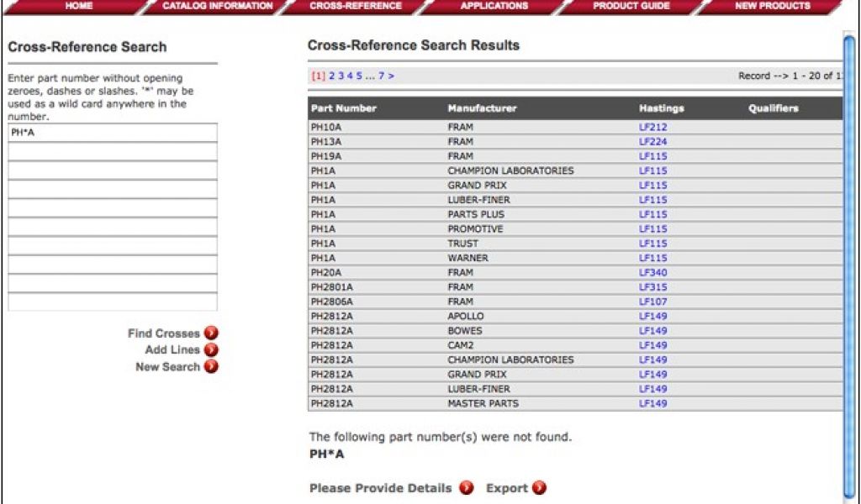Open the CATALOG INFORMATION tab
The image size is (861, 504).
click(217, 7)
